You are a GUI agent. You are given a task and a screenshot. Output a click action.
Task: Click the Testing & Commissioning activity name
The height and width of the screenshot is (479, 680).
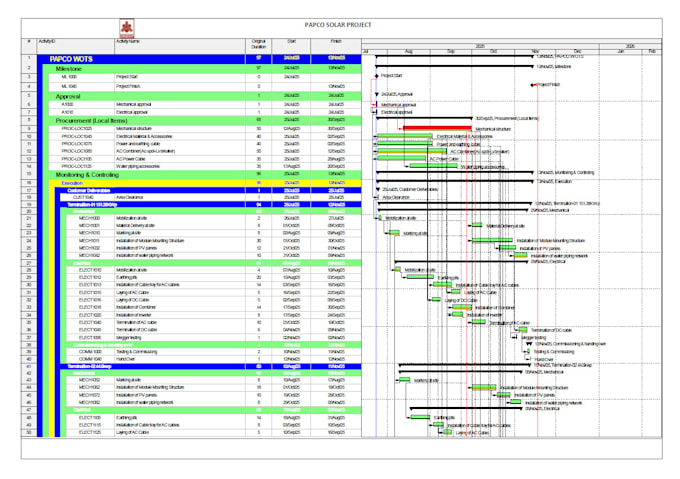136,352
